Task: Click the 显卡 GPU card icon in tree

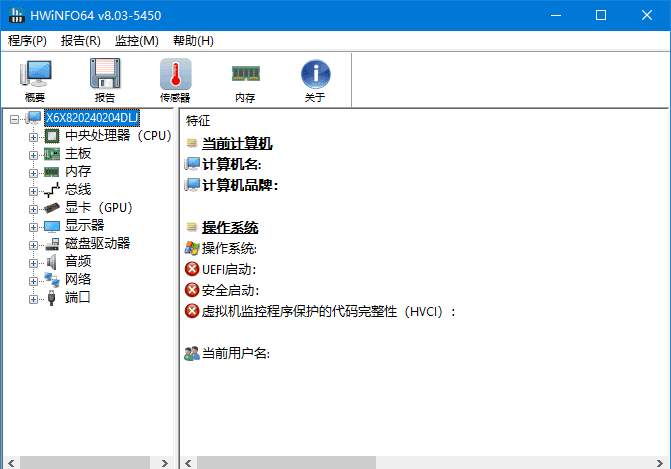Action: point(52,208)
